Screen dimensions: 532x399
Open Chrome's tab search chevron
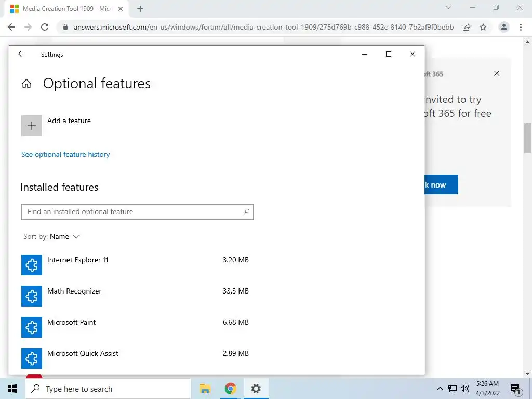[448, 7]
